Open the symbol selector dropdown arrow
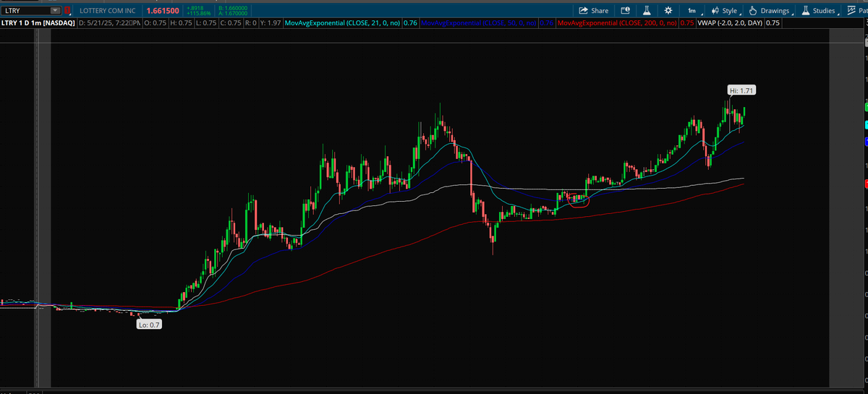This screenshot has height=394, width=868. point(56,11)
